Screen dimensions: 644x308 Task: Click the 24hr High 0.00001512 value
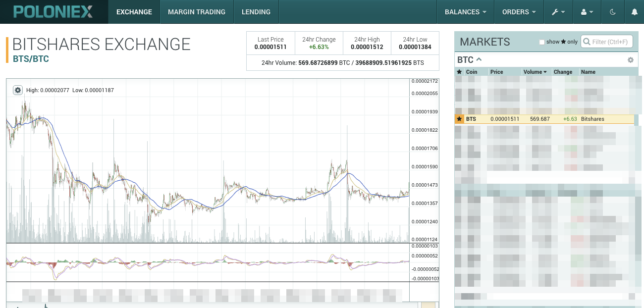click(367, 47)
